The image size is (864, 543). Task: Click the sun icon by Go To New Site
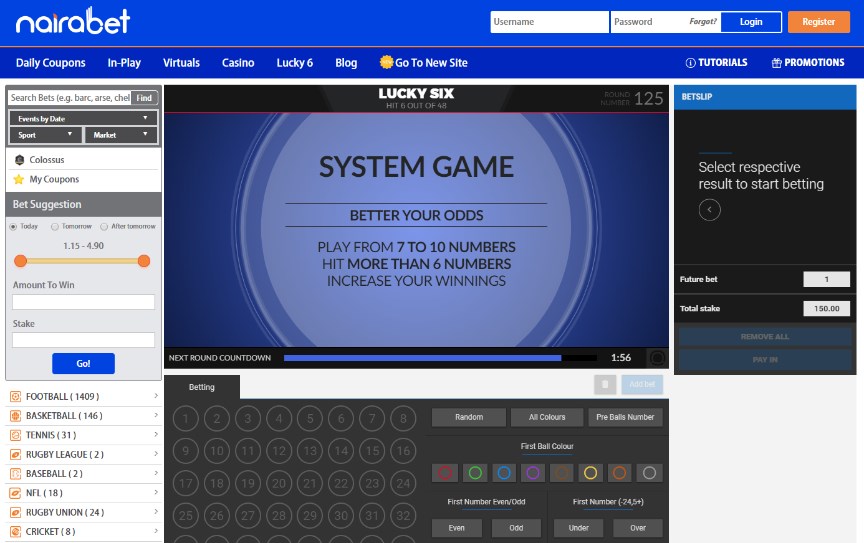coord(386,62)
